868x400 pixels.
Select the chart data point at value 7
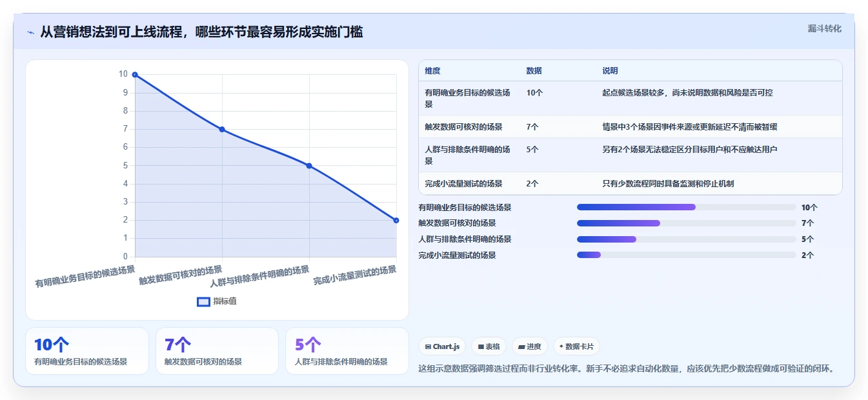point(222,129)
